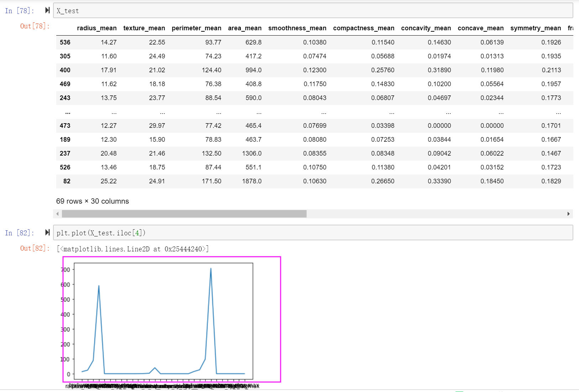Select the texture_mean column header
The image size is (579, 392).
(144, 28)
